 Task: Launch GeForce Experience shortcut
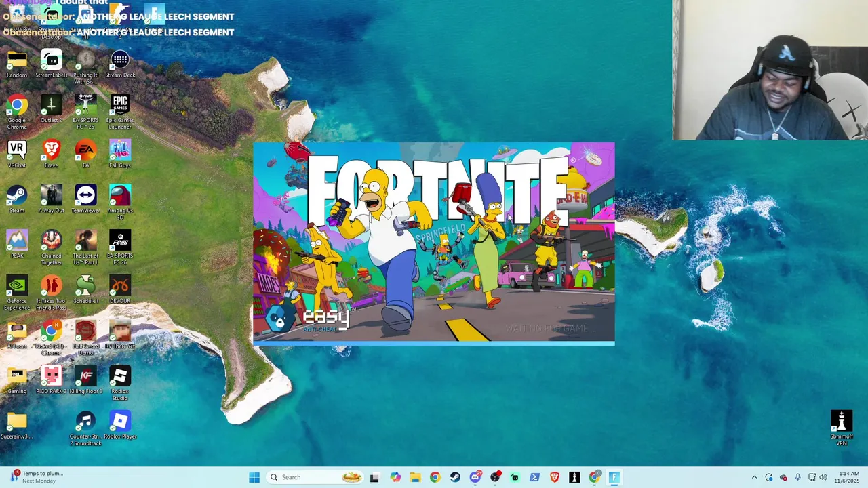pyautogui.click(x=17, y=293)
